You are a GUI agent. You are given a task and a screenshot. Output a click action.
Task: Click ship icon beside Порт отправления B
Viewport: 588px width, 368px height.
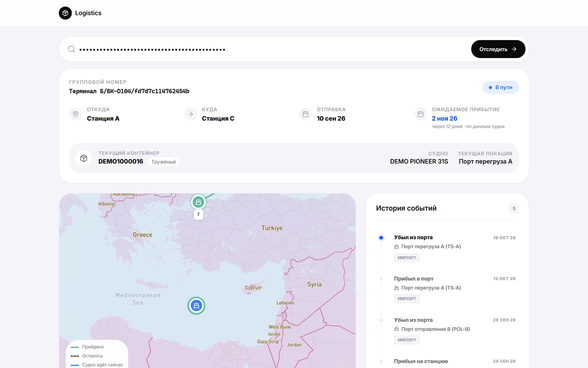click(x=396, y=329)
